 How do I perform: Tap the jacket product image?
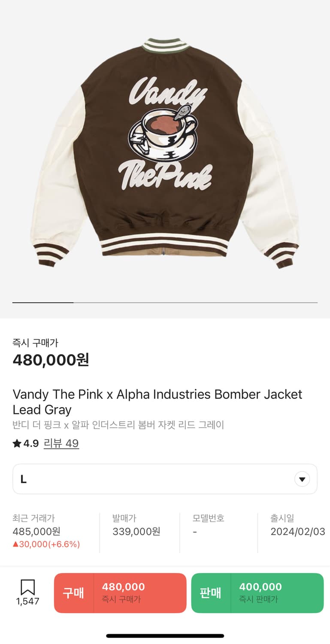(x=165, y=152)
